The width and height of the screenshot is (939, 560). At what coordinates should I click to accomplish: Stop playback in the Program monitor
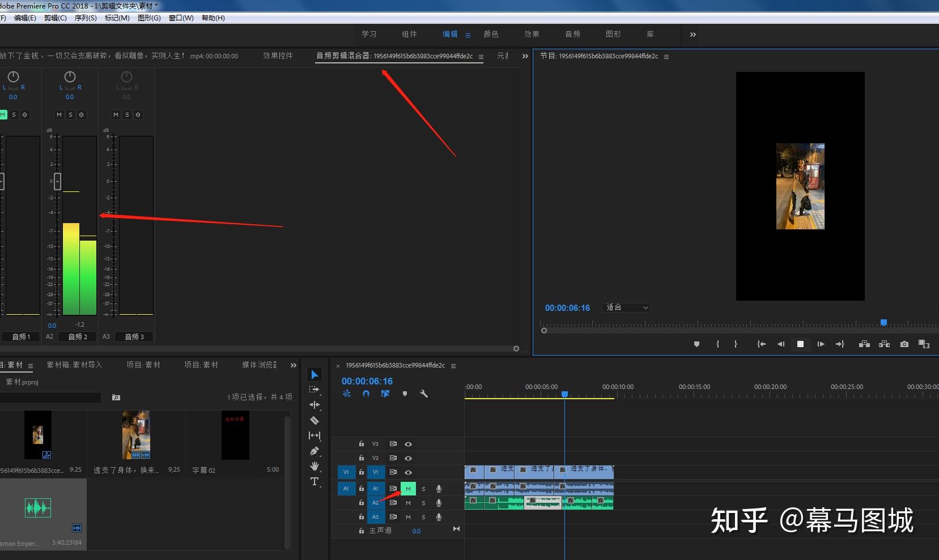coord(800,344)
